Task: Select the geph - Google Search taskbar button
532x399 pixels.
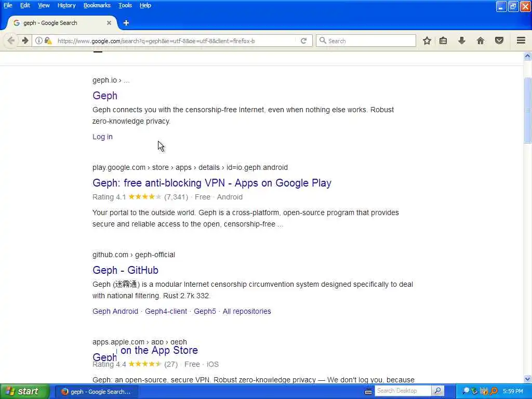Action: click(x=96, y=391)
